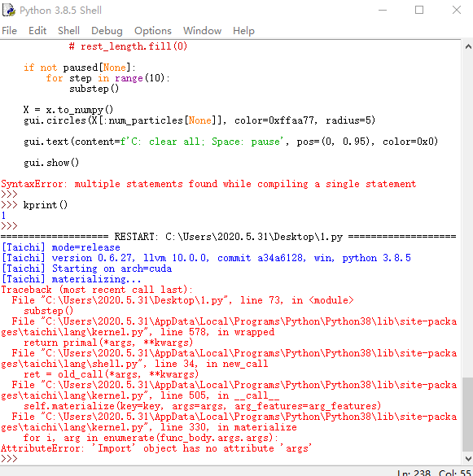Click the SyntaxError multiple statements message
Image resolution: width=473 pixels, height=476 pixels.
208,184
